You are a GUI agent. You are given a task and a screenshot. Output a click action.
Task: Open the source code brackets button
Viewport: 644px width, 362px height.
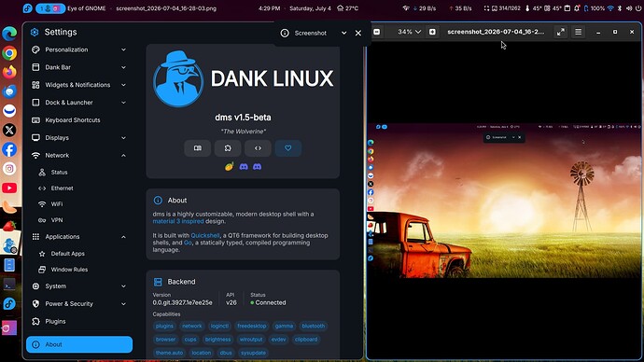point(258,148)
